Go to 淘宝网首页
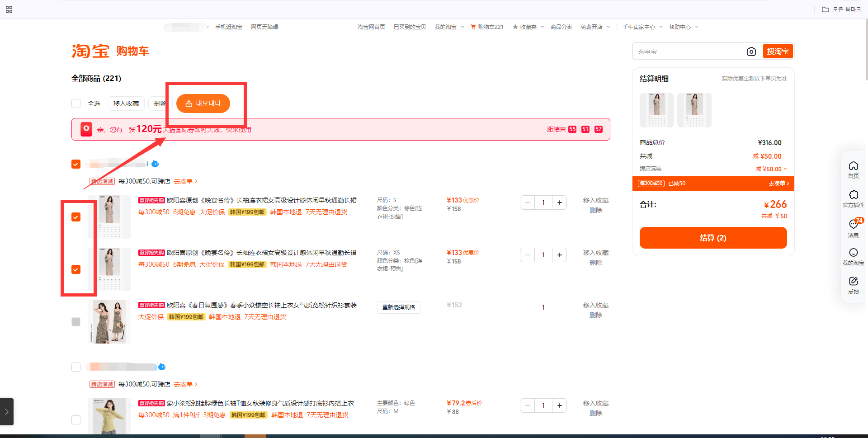 372,27
